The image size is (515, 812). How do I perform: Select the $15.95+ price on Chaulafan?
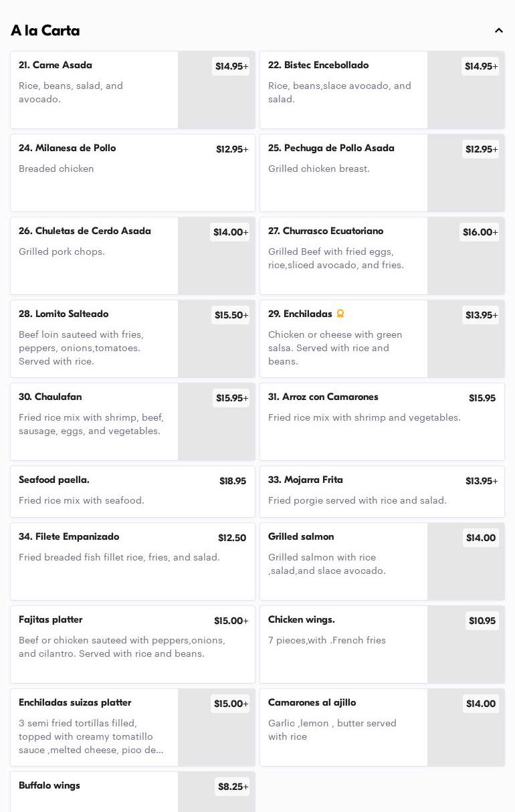(x=231, y=398)
